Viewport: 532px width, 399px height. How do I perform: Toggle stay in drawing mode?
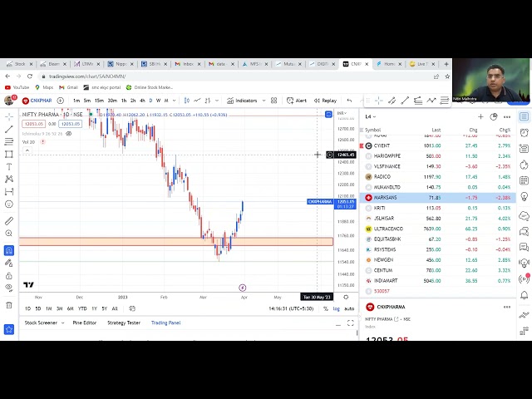9,263
